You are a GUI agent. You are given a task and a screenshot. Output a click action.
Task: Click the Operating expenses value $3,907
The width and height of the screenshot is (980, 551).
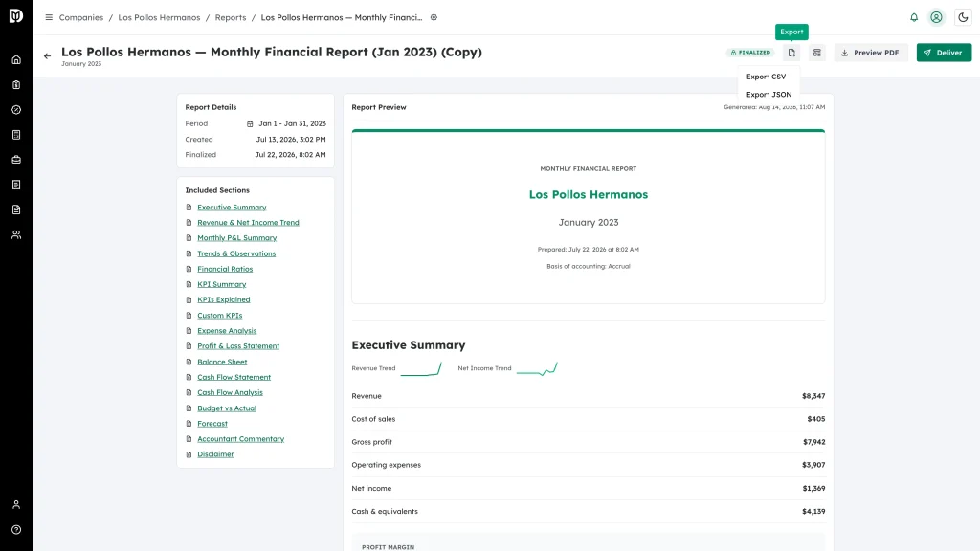tap(813, 466)
